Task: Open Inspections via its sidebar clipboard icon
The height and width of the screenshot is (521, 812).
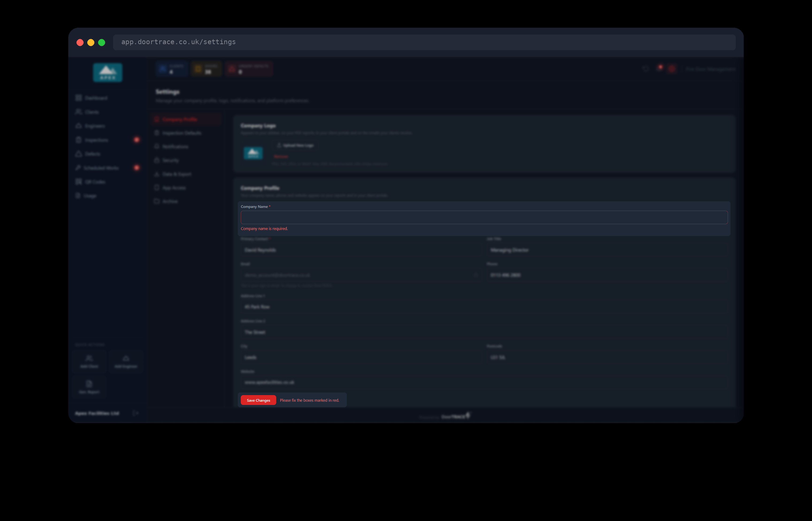Action: tap(79, 140)
